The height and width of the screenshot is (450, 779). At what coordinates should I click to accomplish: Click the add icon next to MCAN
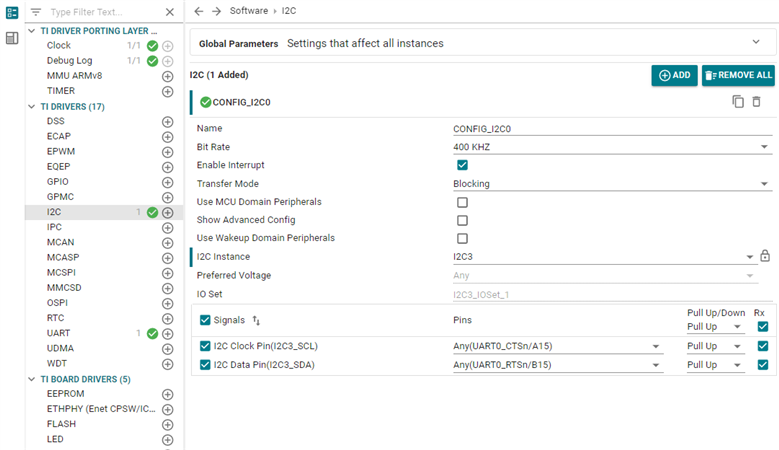168,242
